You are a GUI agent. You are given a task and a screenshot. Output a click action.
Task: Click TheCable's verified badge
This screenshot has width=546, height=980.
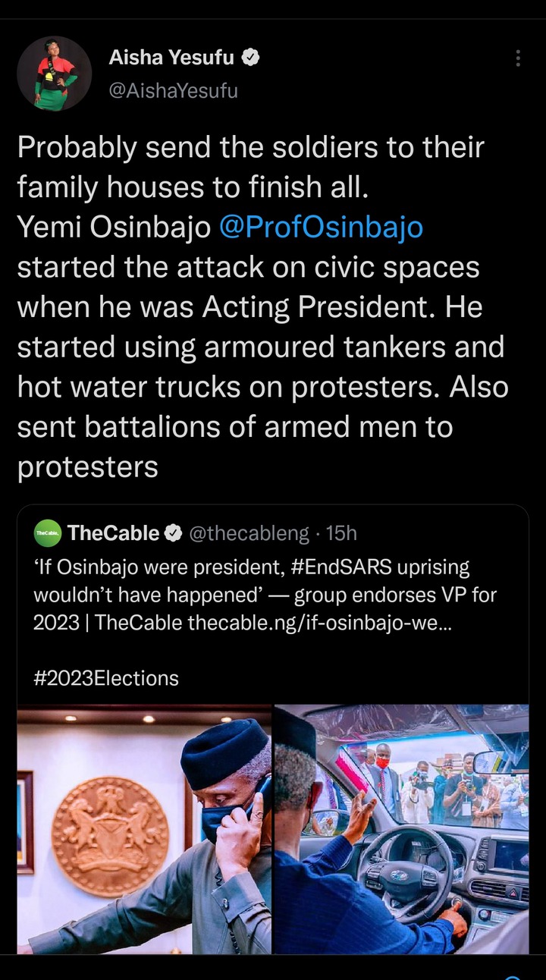coord(174,534)
